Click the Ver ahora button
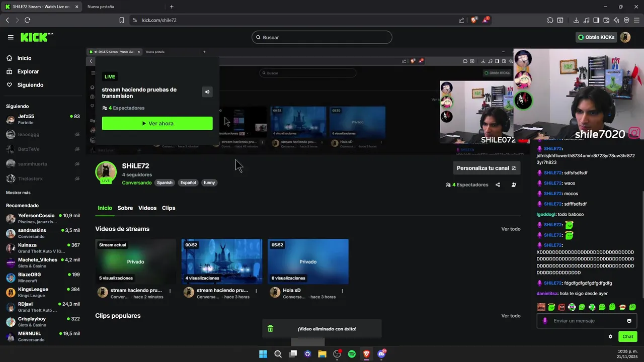The height and width of the screenshot is (362, 644). coord(157,124)
